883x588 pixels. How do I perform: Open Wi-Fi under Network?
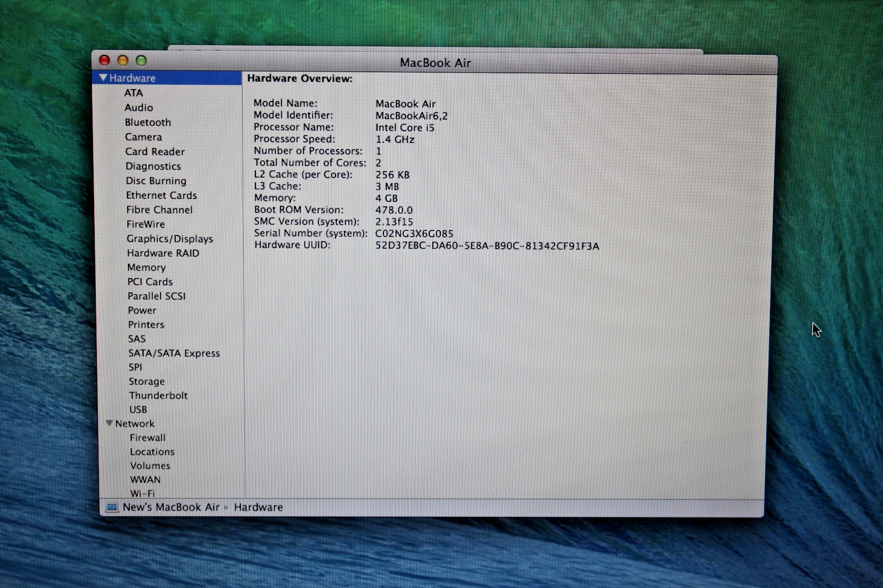click(142, 493)
